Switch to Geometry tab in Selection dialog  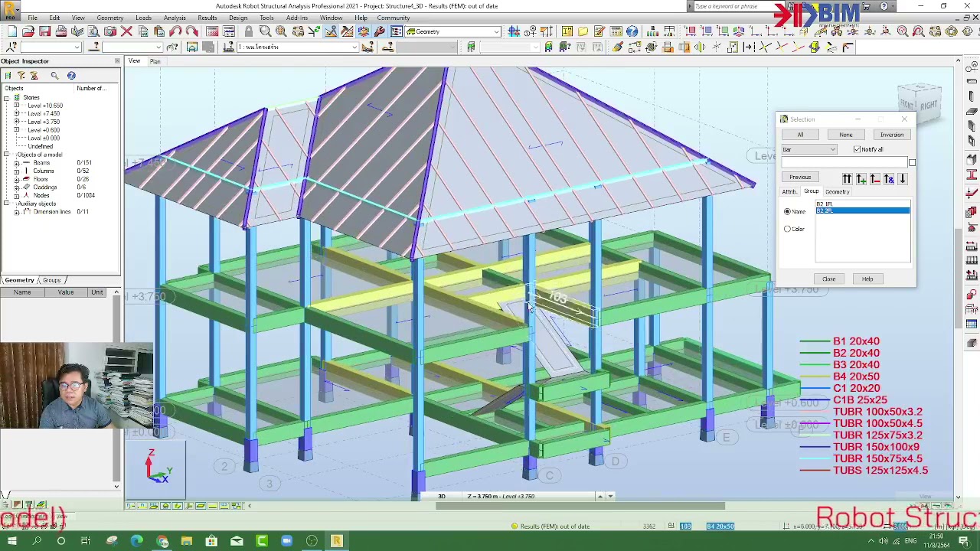[x=837, y=191]
